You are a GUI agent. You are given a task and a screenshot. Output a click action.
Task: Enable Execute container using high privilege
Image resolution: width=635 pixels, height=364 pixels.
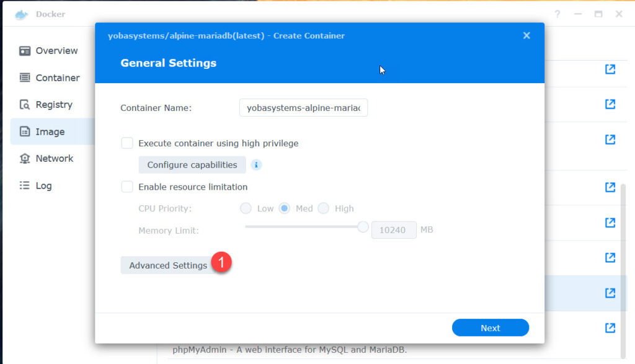point(127,143)
